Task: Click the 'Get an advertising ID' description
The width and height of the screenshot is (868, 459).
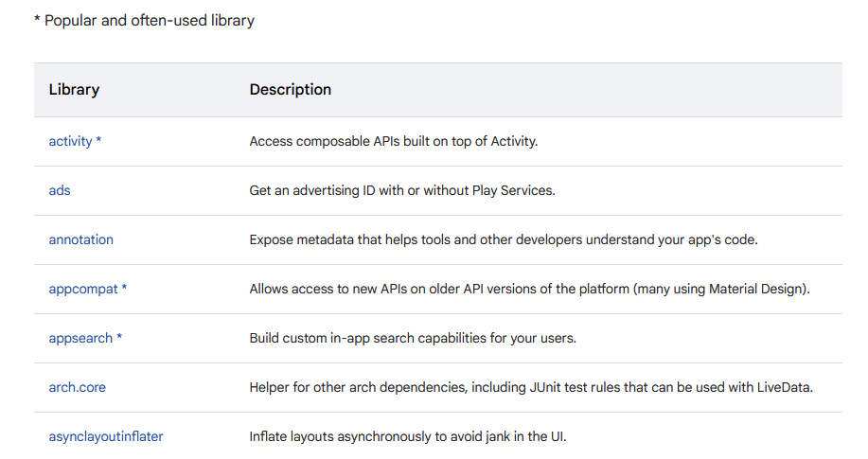Action: [x=401, y=190]
